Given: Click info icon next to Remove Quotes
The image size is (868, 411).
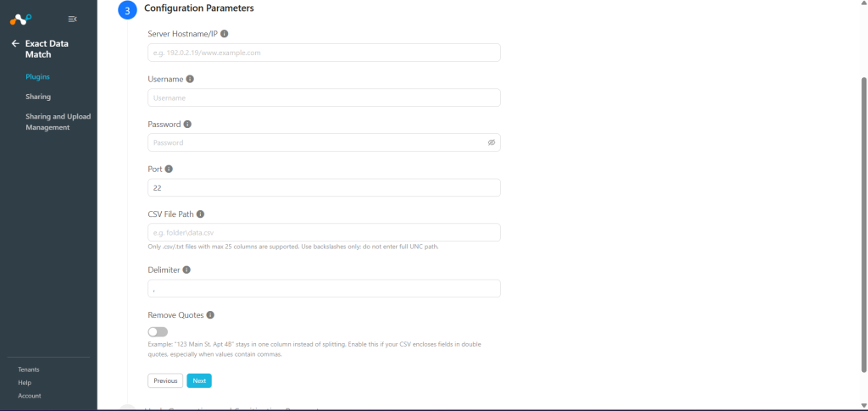Looking at the screenshot, I should tap(210, 314).
